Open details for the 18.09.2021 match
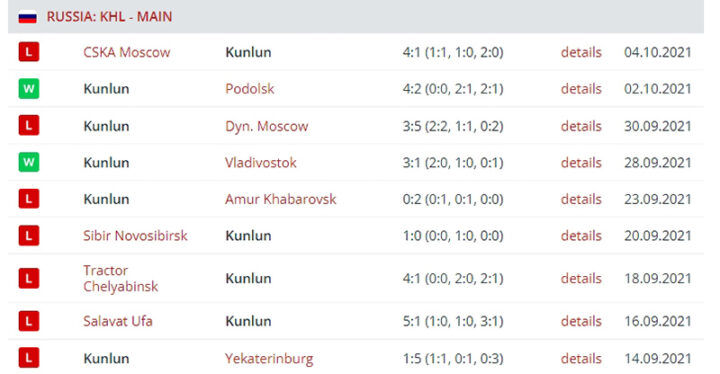 coord(581,278)
